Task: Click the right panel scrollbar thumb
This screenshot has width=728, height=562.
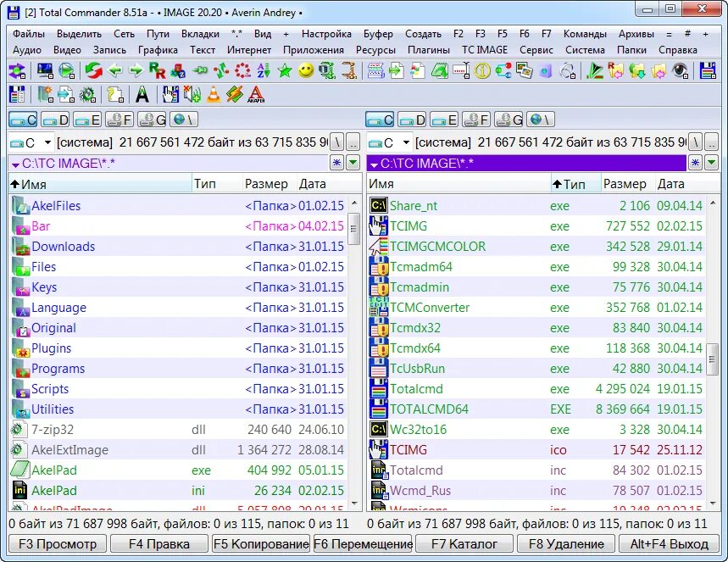Action: [x=712, y=358]
